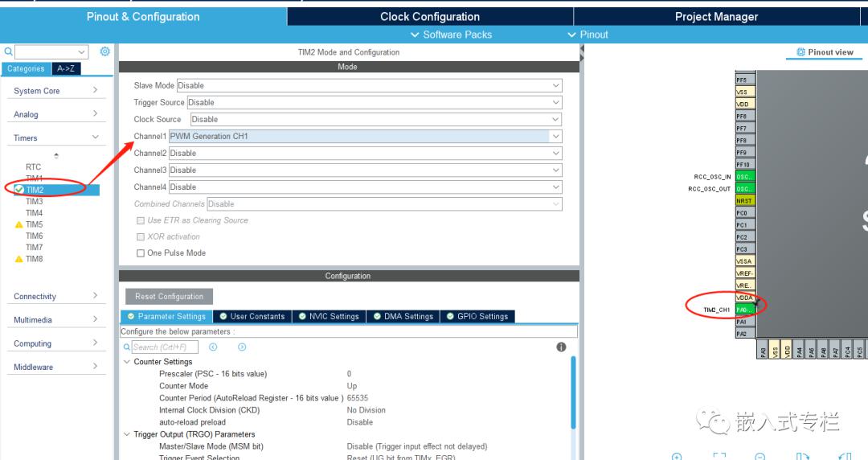Select the PF10 pin on chip
Image resolution: width=868 pixels, height=460 pixels.
click(x=744, y=165)
